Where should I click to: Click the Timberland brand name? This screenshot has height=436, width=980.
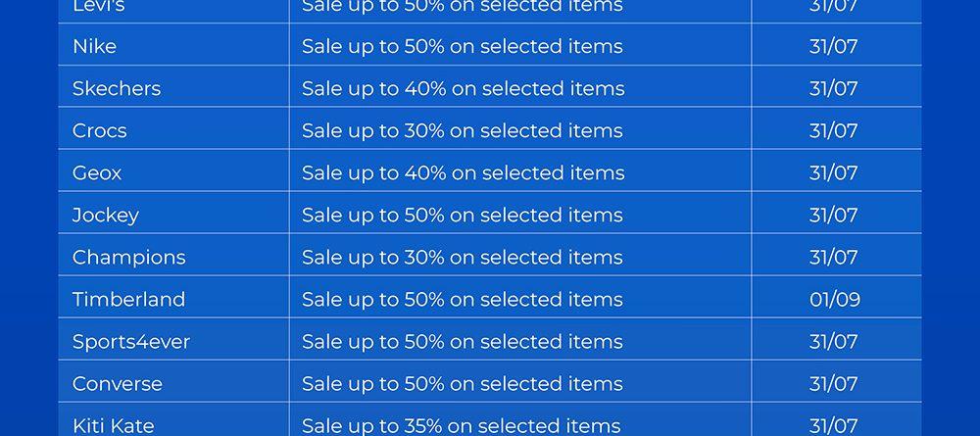point(128,299)
